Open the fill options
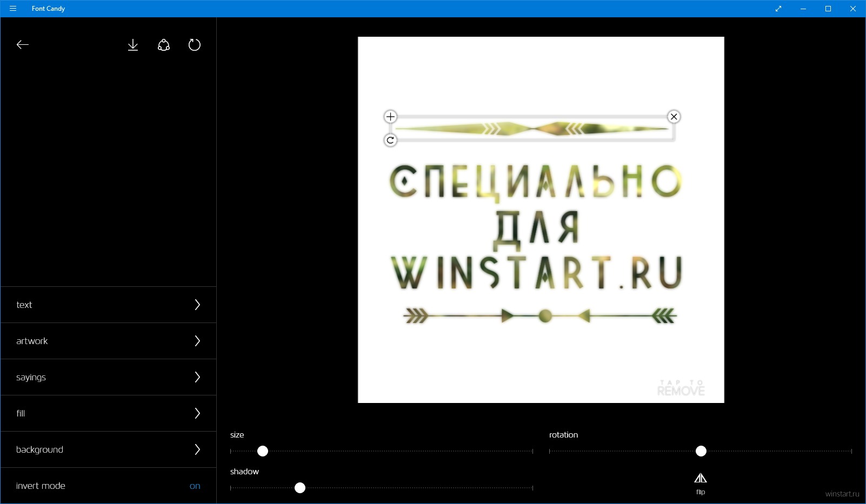 pyautogui.click(x=109, y=413)
